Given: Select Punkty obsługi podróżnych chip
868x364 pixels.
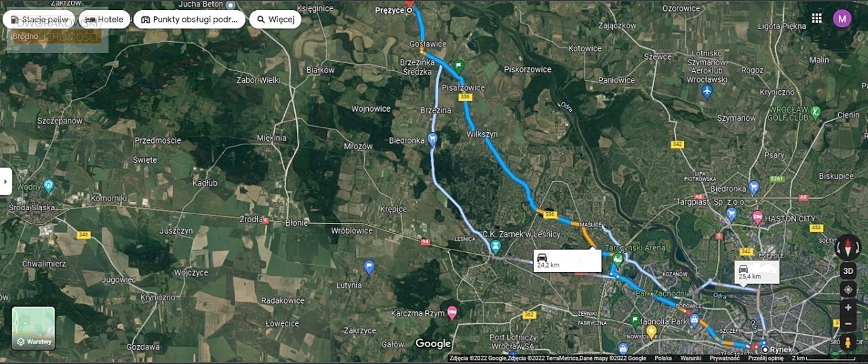Looking at the screenshot, I should point(189,19).
